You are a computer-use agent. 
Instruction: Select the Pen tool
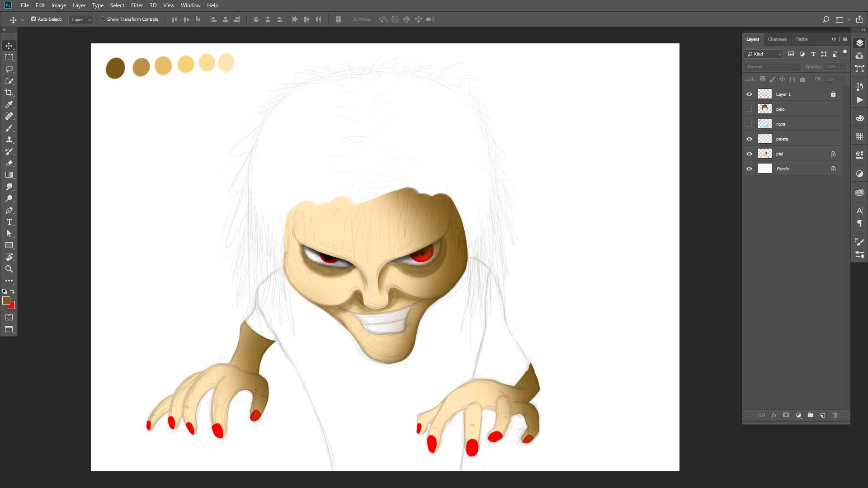tap(9, 210)
